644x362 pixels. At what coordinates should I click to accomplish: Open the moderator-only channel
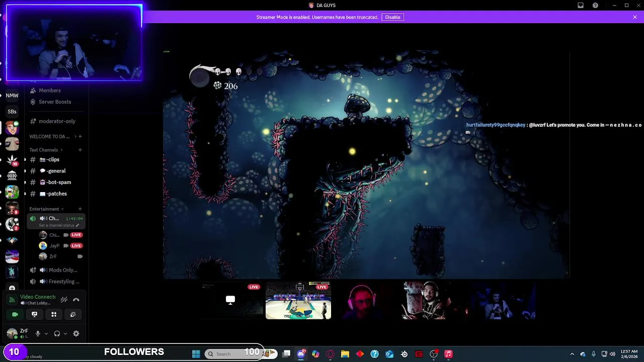(x=56, y=121)
